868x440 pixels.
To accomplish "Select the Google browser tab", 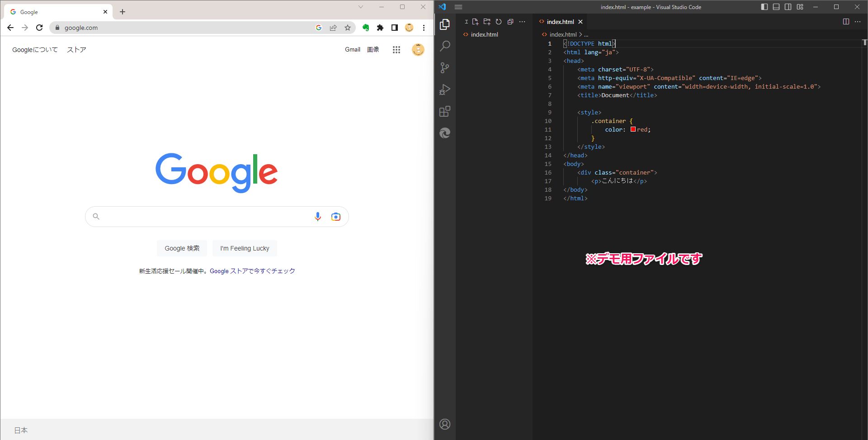I will click(58, 12).
